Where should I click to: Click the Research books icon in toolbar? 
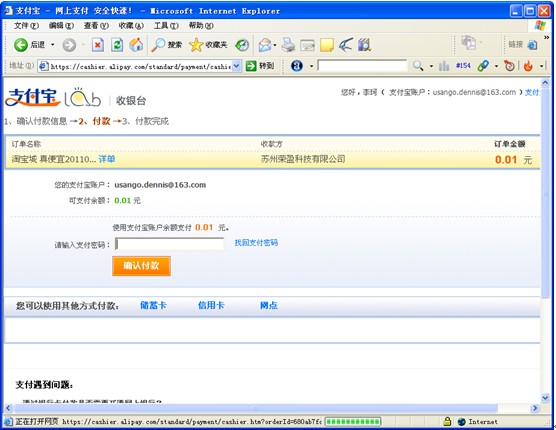point(364,45)
